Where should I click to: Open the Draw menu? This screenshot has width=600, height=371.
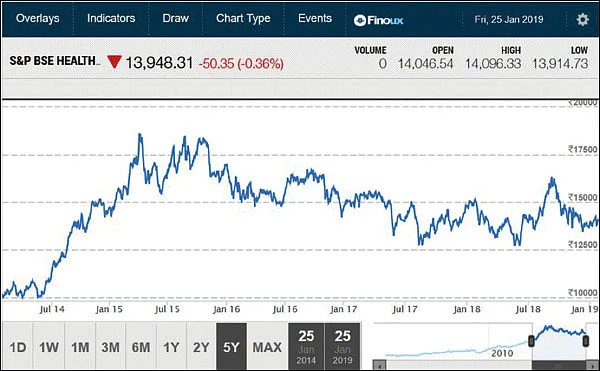tap(175, 18)
